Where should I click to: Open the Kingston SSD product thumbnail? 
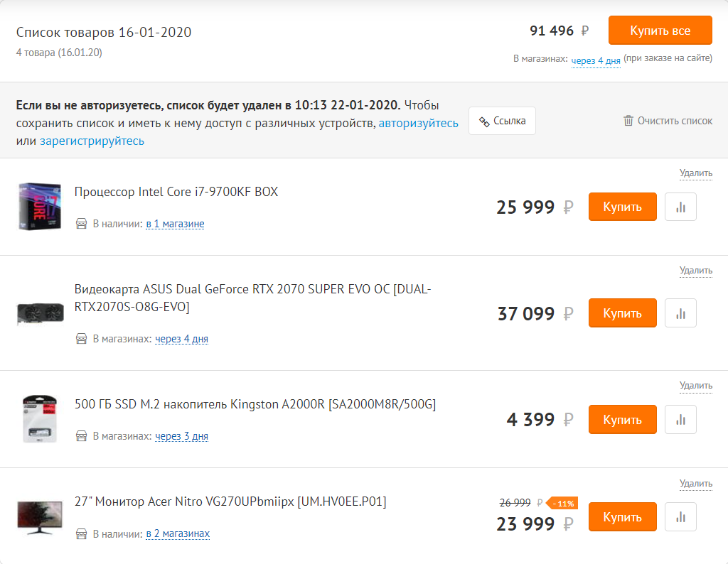pos(40,419)
